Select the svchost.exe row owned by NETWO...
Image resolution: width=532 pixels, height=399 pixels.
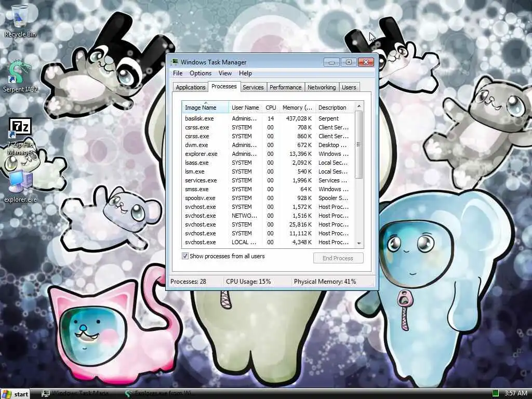click(268, 216)
